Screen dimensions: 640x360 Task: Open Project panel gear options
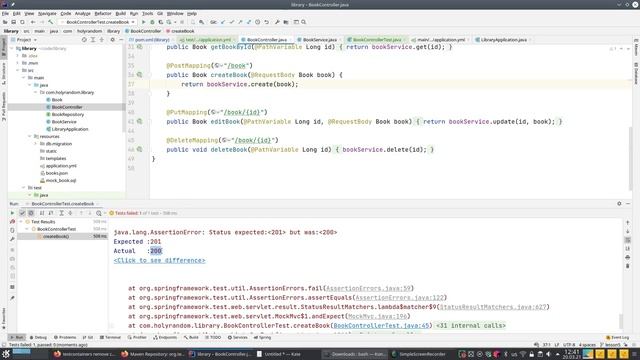(112, 40)
